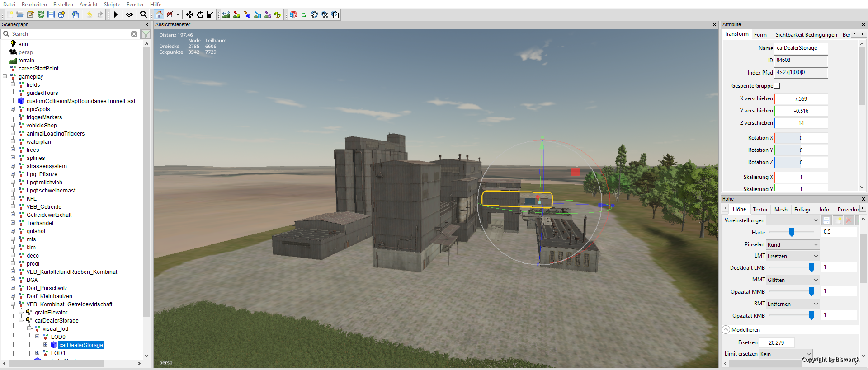Click the X verschieben value field
Viewport: 868px width, 370px height.
[801, 98]
